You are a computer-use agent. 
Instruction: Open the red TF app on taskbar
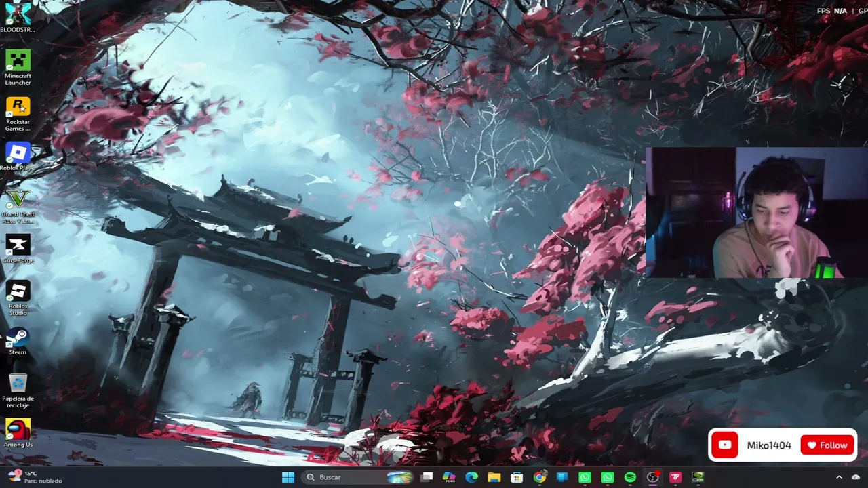point(675,477)
